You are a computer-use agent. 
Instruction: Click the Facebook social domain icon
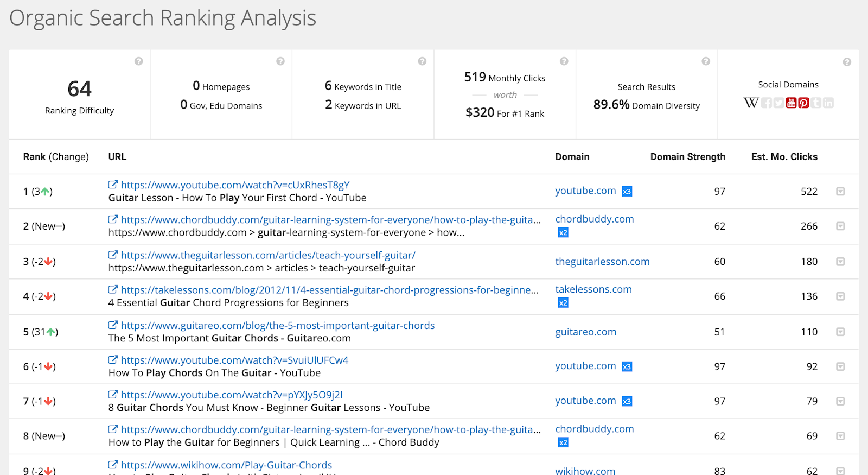pos(767,103)
